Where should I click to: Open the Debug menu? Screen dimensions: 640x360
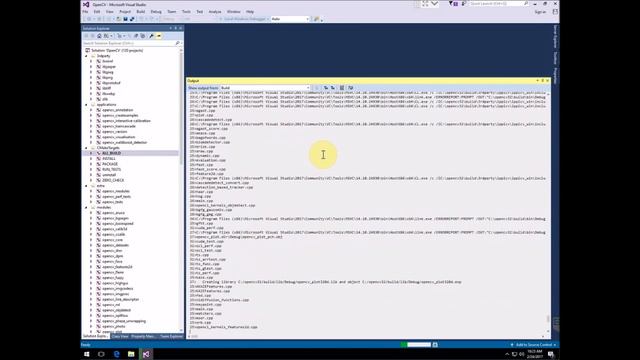(156, 12)
